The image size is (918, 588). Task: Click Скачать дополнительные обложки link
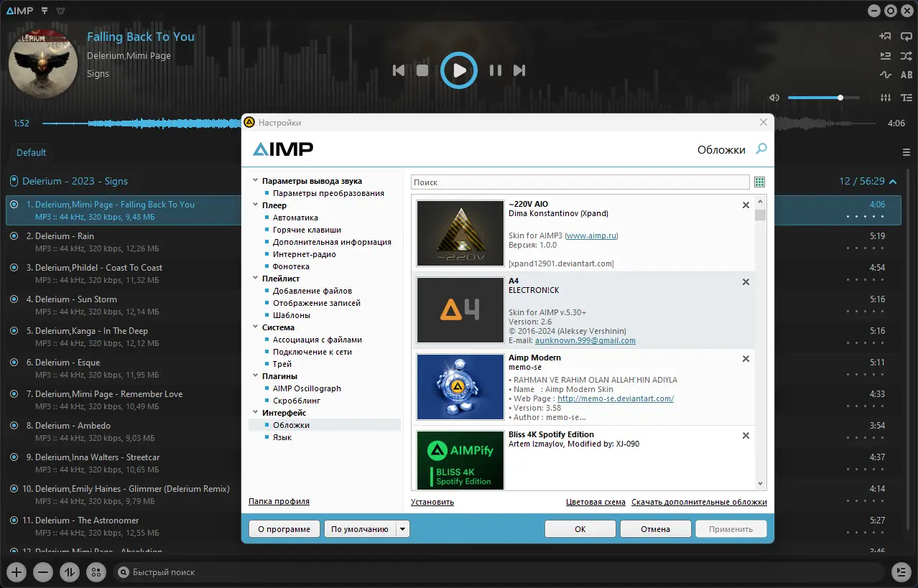699,502
